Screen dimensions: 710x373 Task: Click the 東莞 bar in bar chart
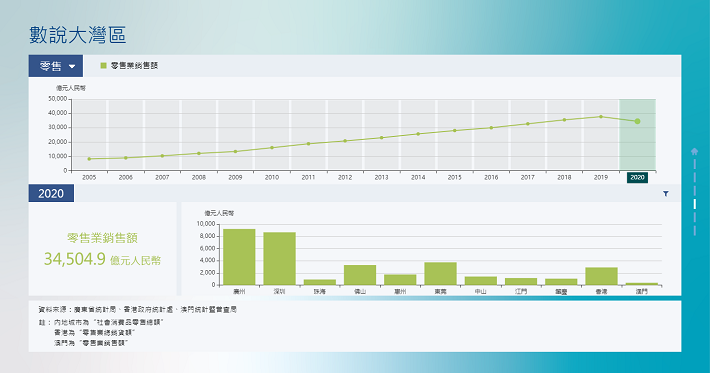[441, 274]
